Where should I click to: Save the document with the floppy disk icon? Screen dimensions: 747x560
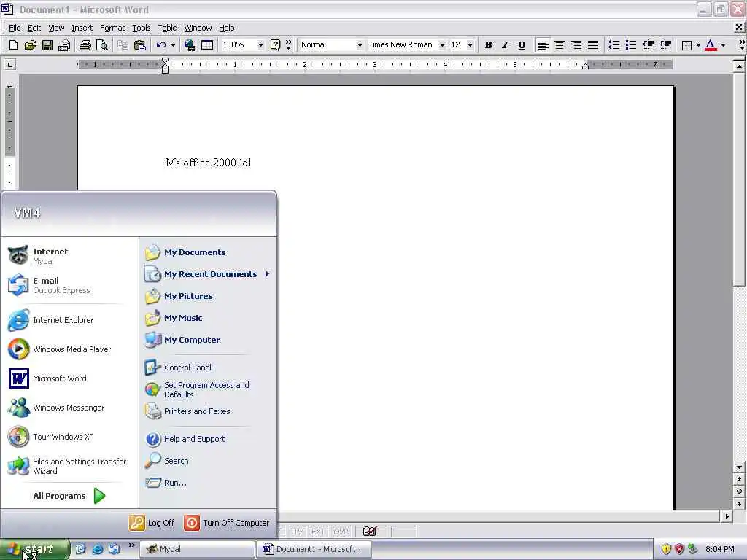click(x=47, y=44)
